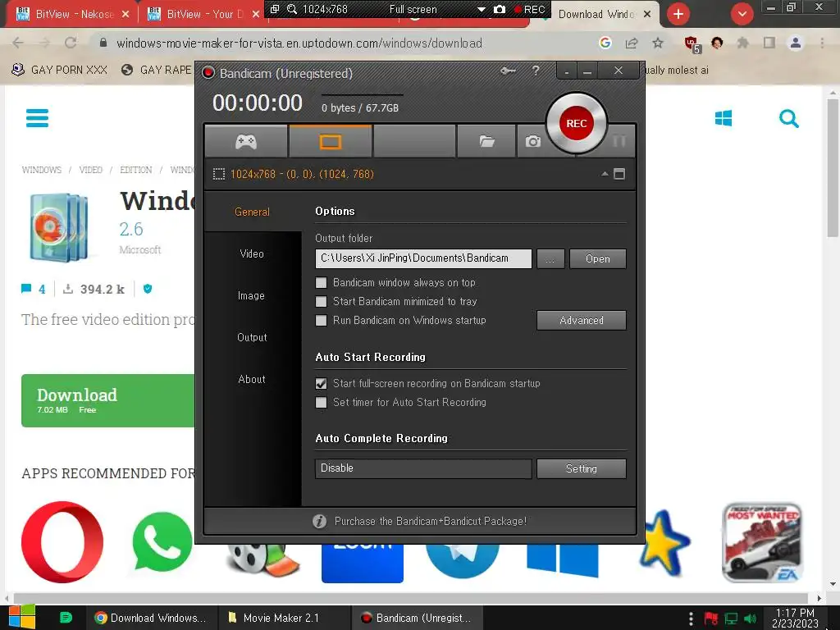Image resolution: width=840 pixels, height=630 pixels.
Task: Click the dotted rectangle area selection icon
Action: coord(218,174)
